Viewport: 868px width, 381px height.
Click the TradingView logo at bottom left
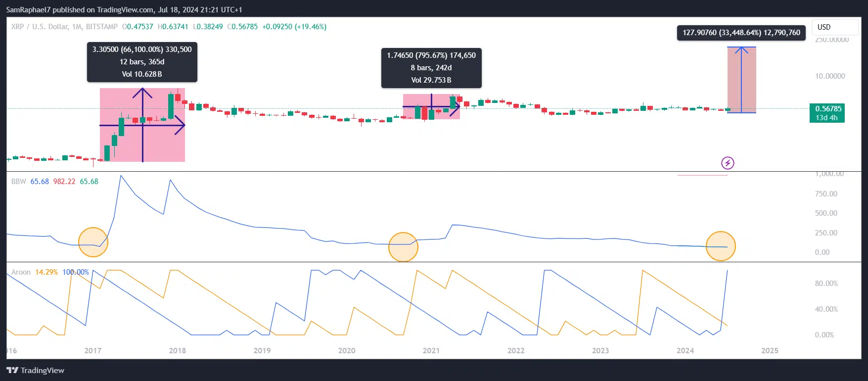[x=36, y=370]
